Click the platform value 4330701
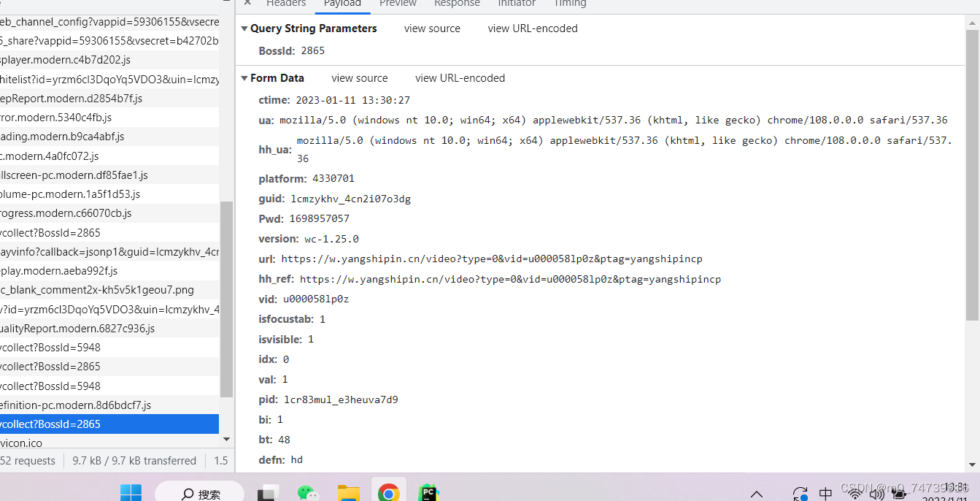This screenshot has width=980, height=501. click(x=333, y=179)
